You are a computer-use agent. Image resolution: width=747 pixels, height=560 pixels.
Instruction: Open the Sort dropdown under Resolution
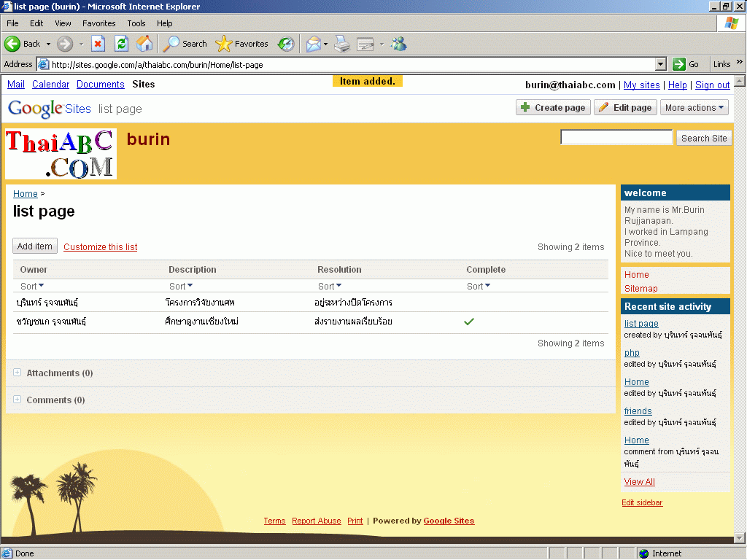coord(330,287)
